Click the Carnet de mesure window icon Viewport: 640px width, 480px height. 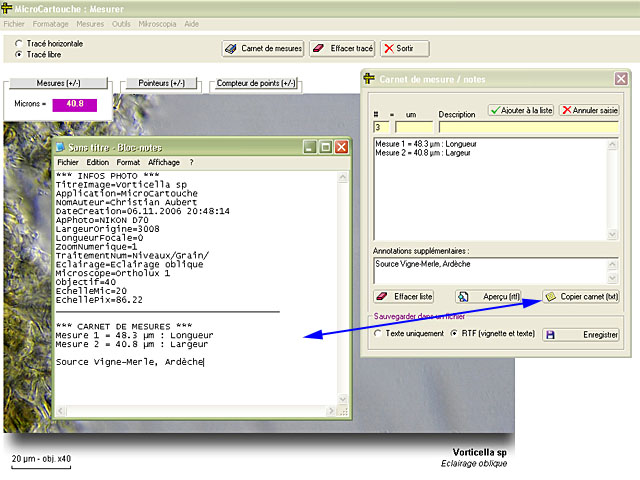(369, 78)
